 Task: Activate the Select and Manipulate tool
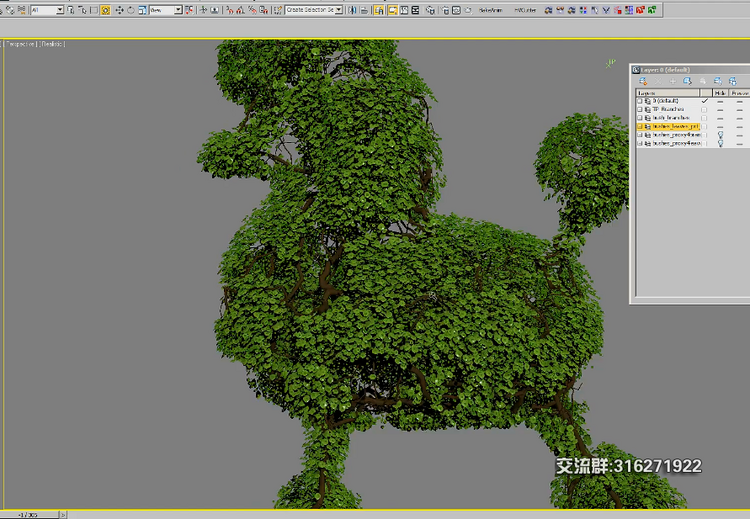[x=203, y=10]
